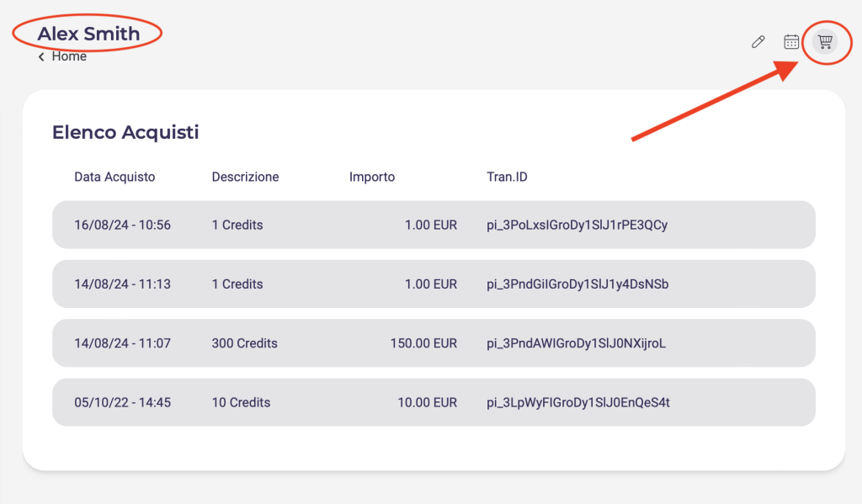Click the Tran.ID column header
The height and width of the screenshot is (504, 862).
507,177
